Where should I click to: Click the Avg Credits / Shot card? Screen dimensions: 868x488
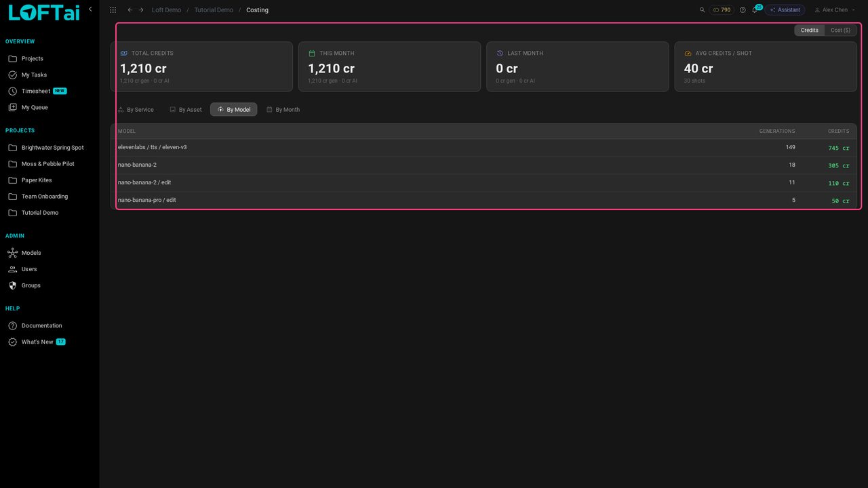pyautogui.click(x=766, y=66)
